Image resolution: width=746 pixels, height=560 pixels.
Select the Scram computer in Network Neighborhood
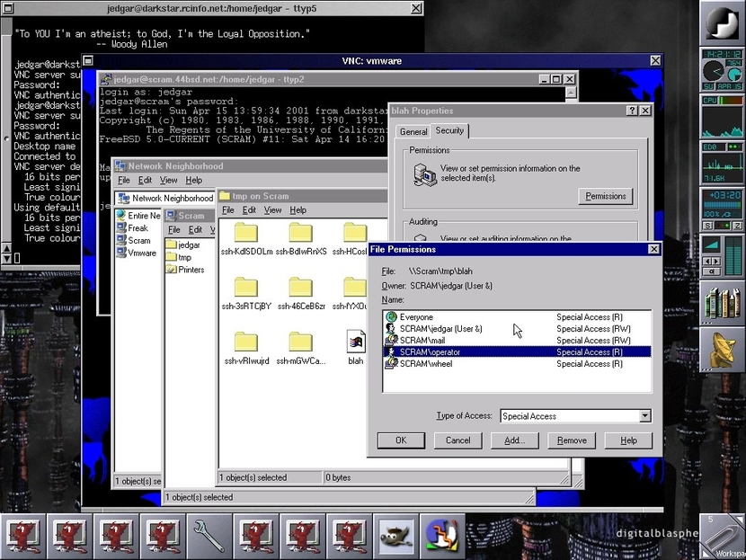click(133, 240)
